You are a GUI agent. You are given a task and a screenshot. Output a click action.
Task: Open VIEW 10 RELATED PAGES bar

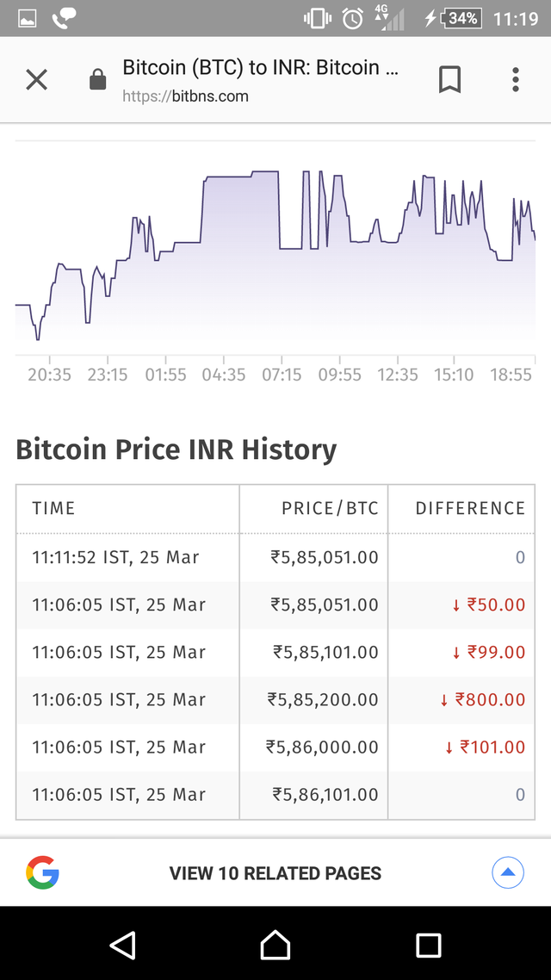coord(275,872)
